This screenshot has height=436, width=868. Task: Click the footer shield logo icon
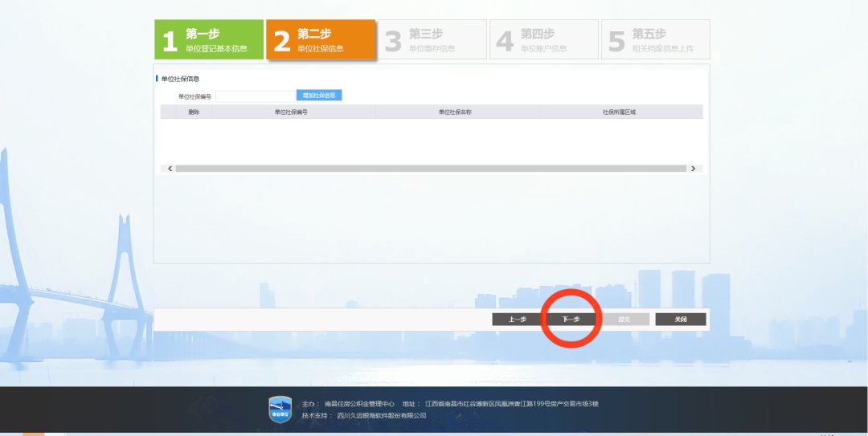click(280, 409)
